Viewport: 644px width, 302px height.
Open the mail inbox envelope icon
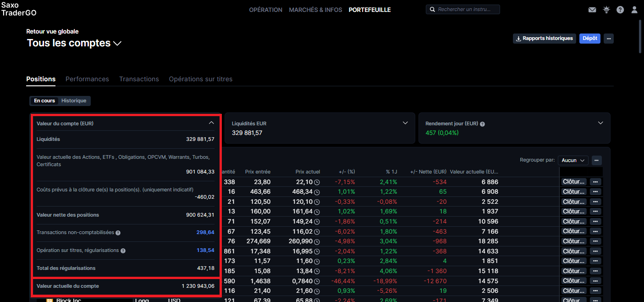(592, 10)
